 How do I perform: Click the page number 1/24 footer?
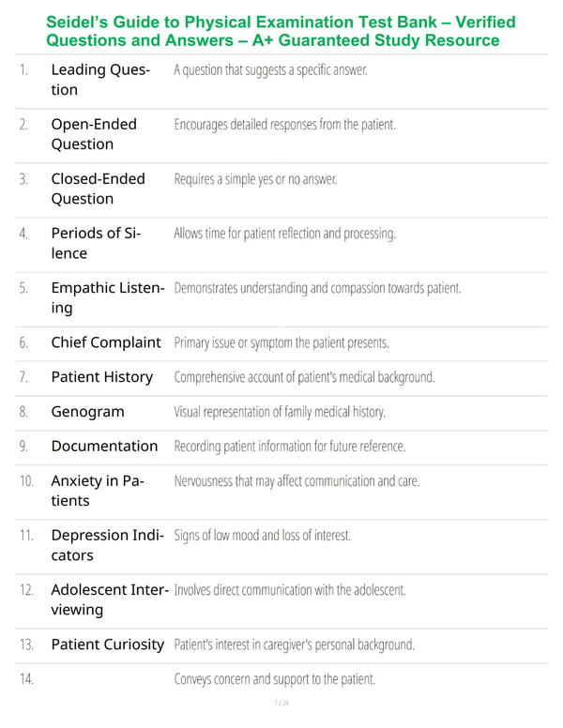coord(281,704)
